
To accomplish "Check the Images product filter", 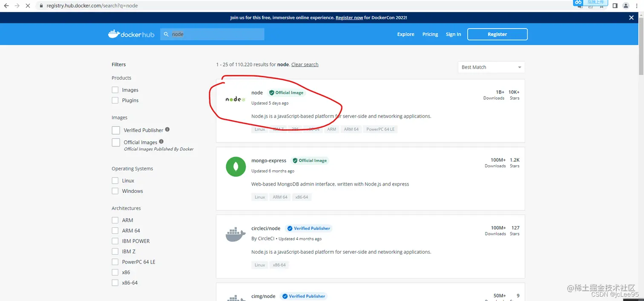I will [115, 90].
